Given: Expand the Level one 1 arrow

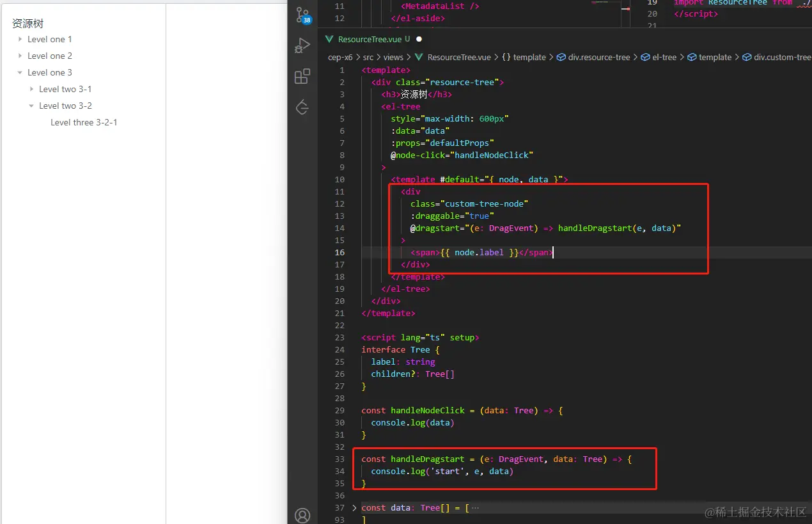Looking at the screenshot, I should [x=20, y=39].
